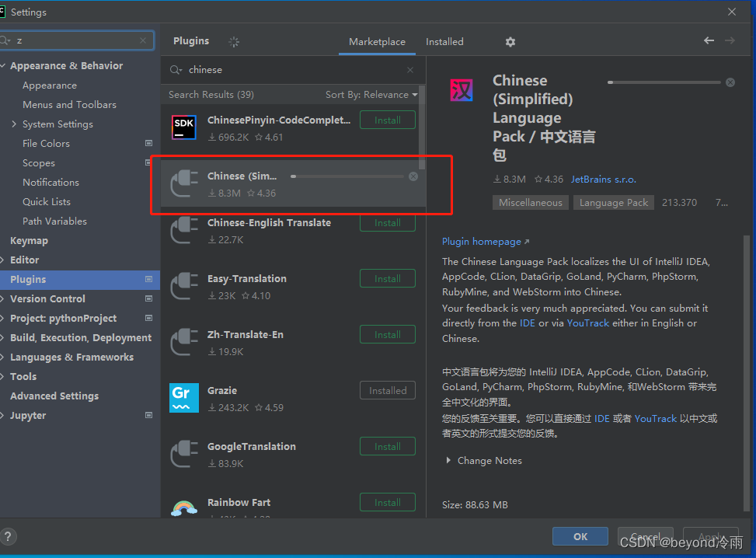Click the plugins gear settings icon
This screenshot has width=756, height=558.
tap(510, 42)
